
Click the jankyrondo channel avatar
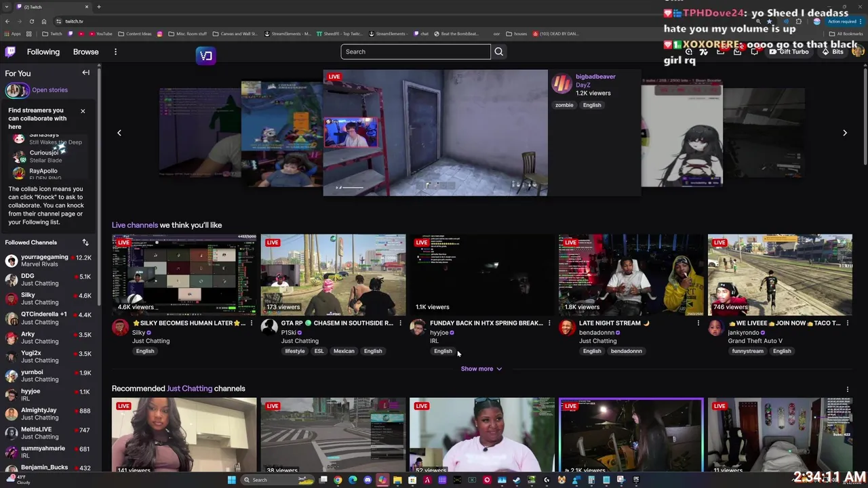[715, 328]
